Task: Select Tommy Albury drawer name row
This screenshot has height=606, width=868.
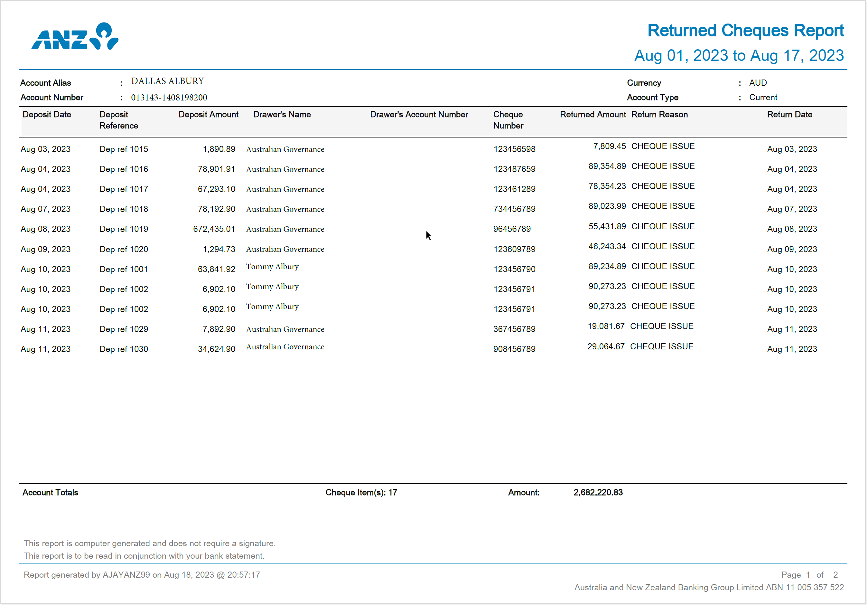Action: tap(272, 267)
